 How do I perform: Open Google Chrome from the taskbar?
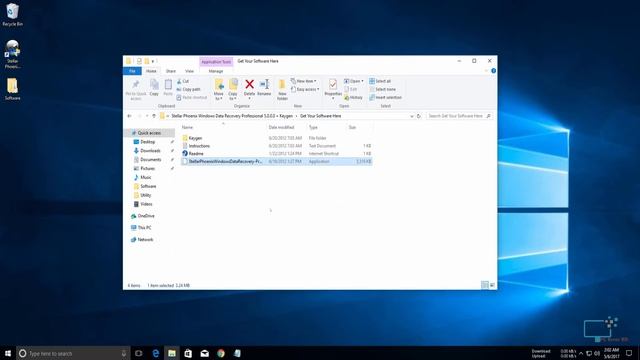click(x=221, y=353)
